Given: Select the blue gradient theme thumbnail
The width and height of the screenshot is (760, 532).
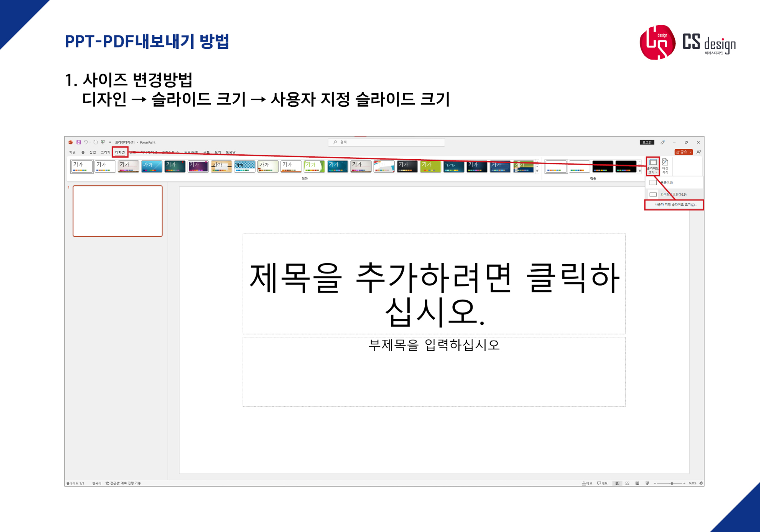Looking at the screenshot, I should (x=152, y=166).
